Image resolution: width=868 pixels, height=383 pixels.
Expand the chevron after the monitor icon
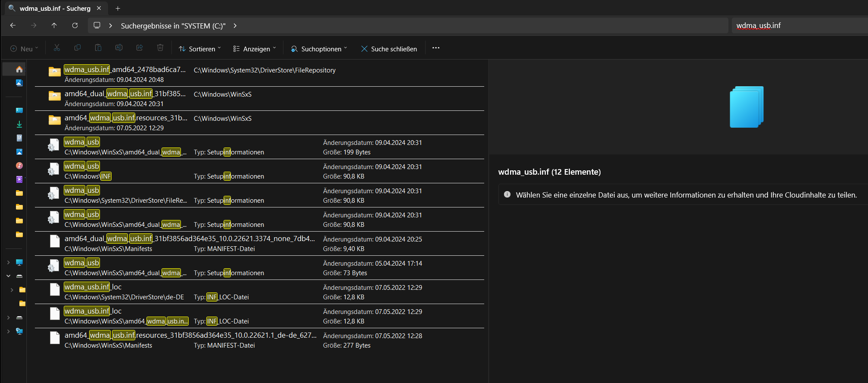coord(111,25)
